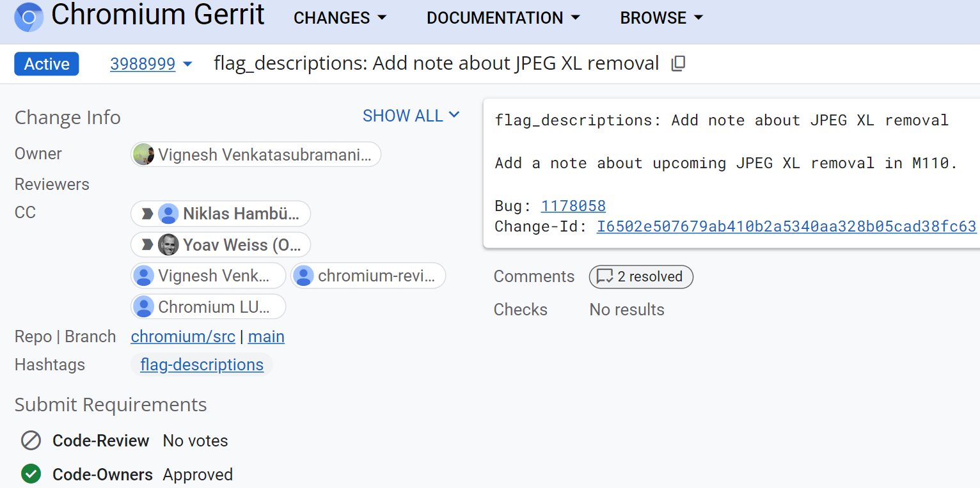Open the DOCUMENTATION dropdown menu
This screenshot has width=980, height=488.
[503, 18]
